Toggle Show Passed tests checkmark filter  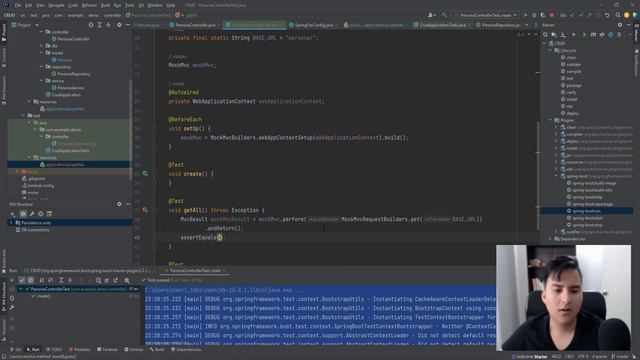[22, 280]
